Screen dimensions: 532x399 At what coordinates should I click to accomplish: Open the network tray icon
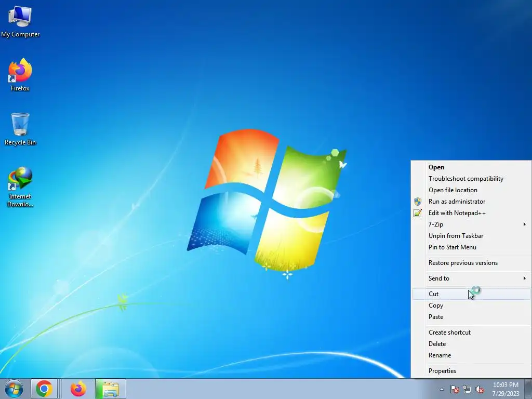tap(467, 389)
